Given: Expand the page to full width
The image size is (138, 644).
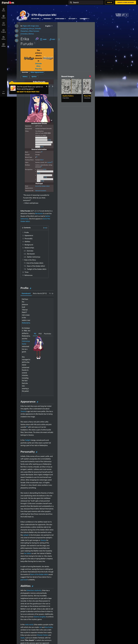Looking at the screenshot, I should [17, 26].
